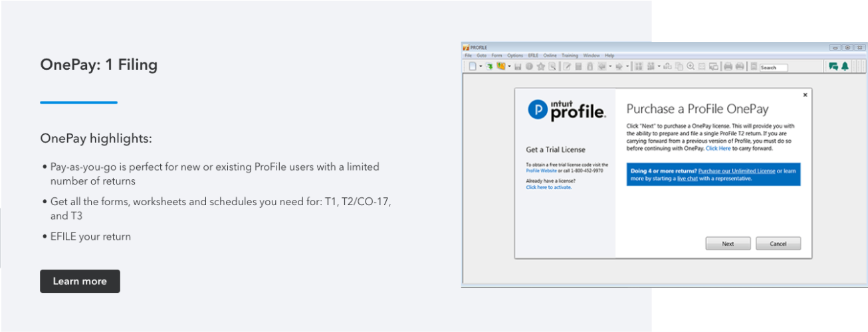Click the Next button in OnePay dialog

click(728, 244)
